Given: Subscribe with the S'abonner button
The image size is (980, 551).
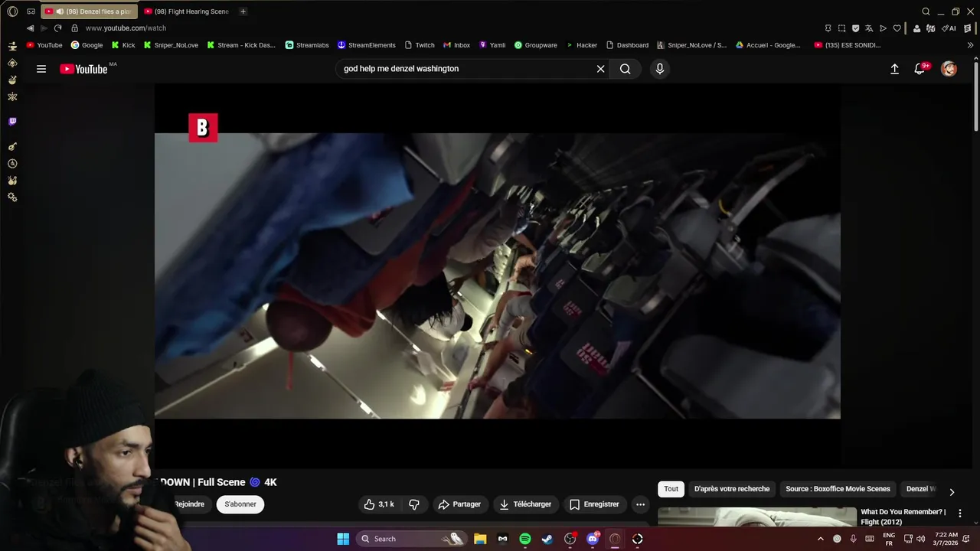Looking at the screenshot, I should (x=240, y=504).
